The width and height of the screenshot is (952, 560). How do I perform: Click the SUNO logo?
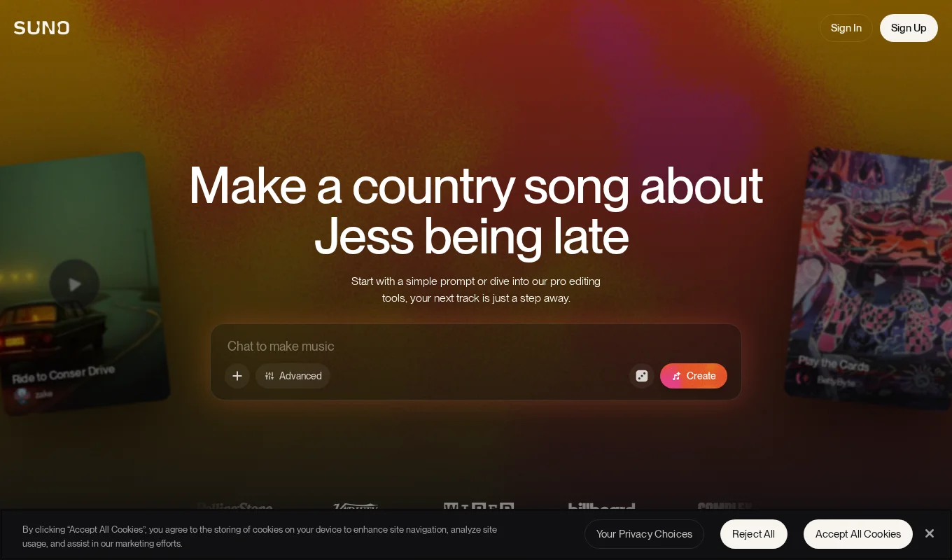click(41, 28)
